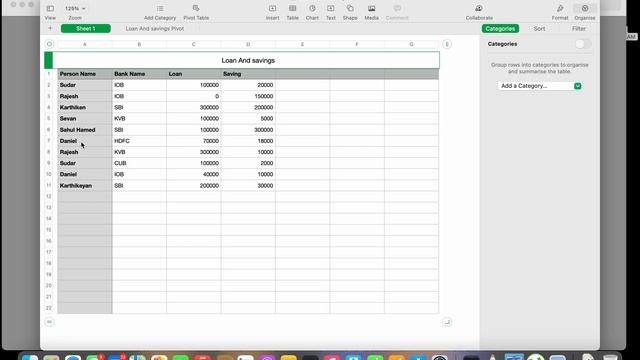Toggle the Organise inspector
This screenshot has height=360, width=640.
pos(585,9)
